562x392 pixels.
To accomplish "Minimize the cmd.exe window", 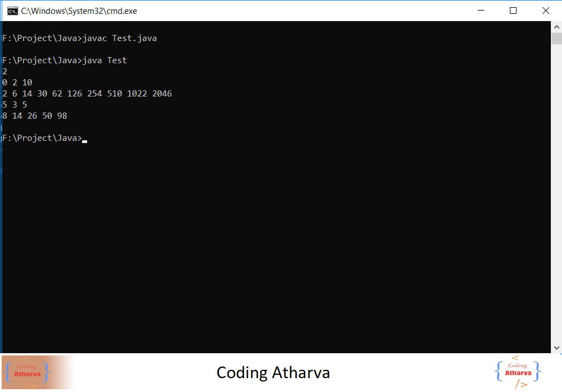I will [x=481, y=11].
